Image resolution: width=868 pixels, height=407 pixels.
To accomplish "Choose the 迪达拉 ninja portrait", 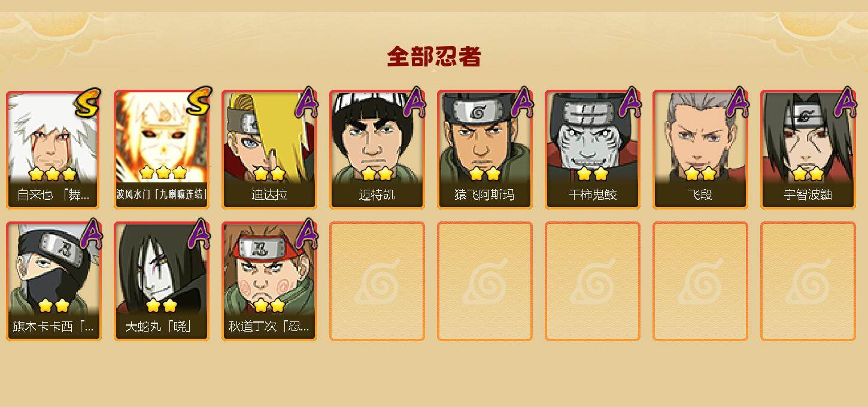I will pyautogui.click(x=269, y=150).
